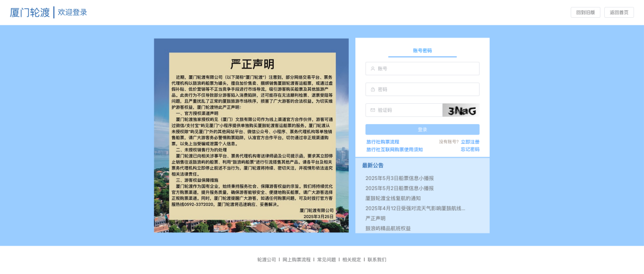Click the 账号 input field
Viewport: 644px width, 274px height.
coord(423,69)
